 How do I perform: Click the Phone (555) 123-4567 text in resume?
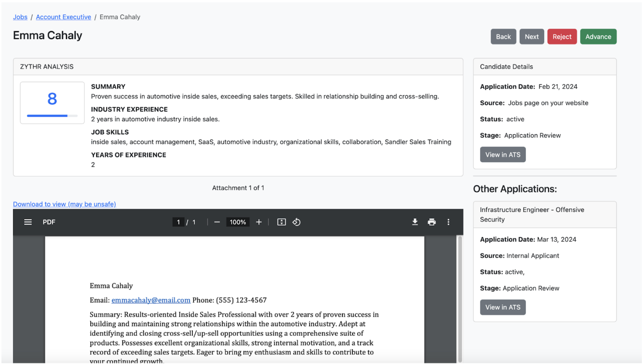(x=230, y=300)
